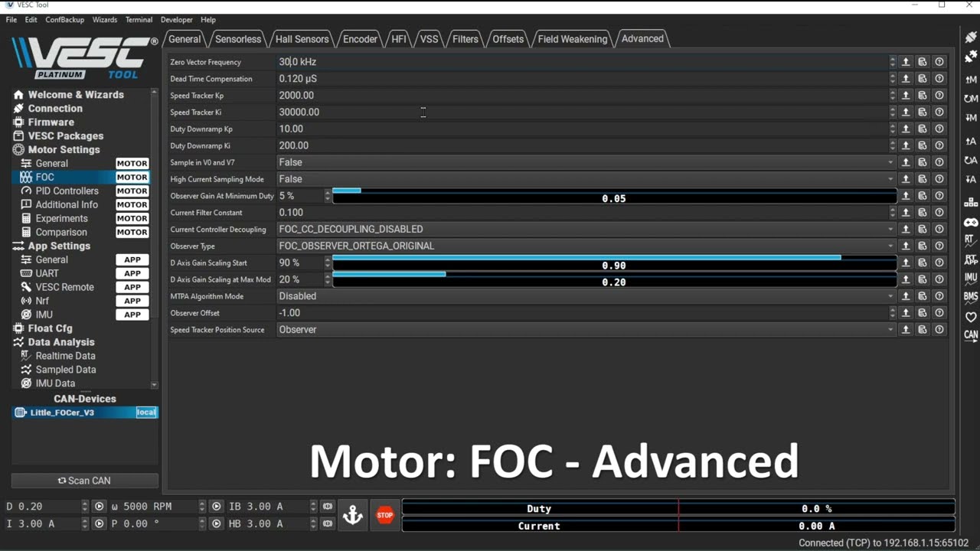980x551 pixels.
Task: Click Observer Gain At Minimum Duty bar
Action: click(614, 196)
